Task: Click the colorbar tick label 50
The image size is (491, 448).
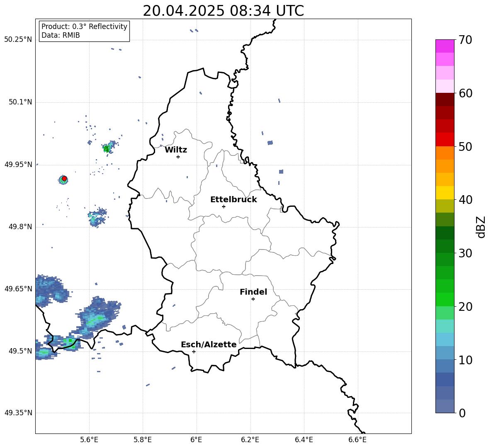Action: [465, 146]
